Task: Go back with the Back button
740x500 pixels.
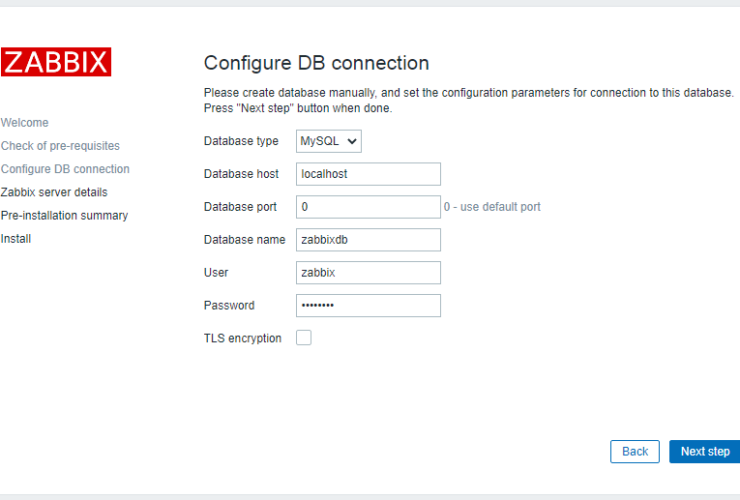Action: [635, 451]
